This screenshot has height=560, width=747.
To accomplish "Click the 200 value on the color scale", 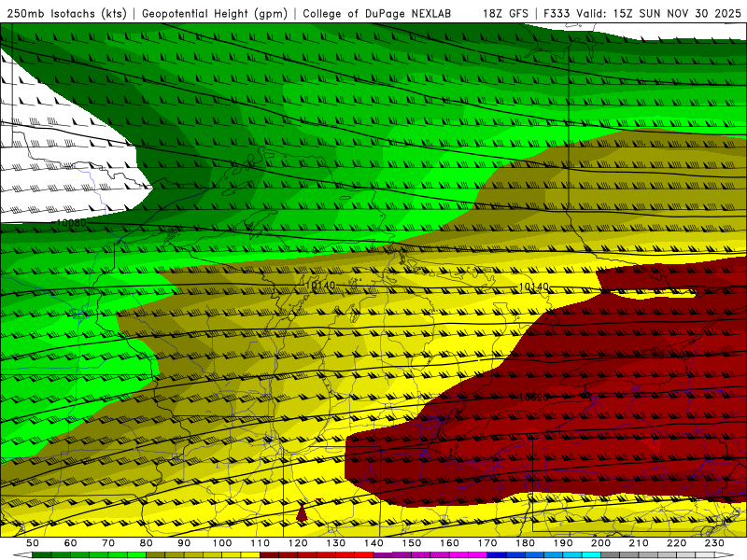I will pos(600,543).
